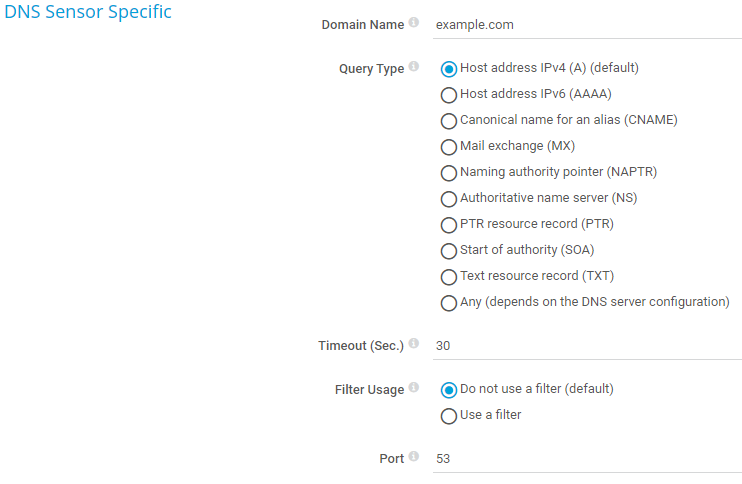Select Mail exchange (MX) query type
The image size is (742, 484).
click(449, 147)
